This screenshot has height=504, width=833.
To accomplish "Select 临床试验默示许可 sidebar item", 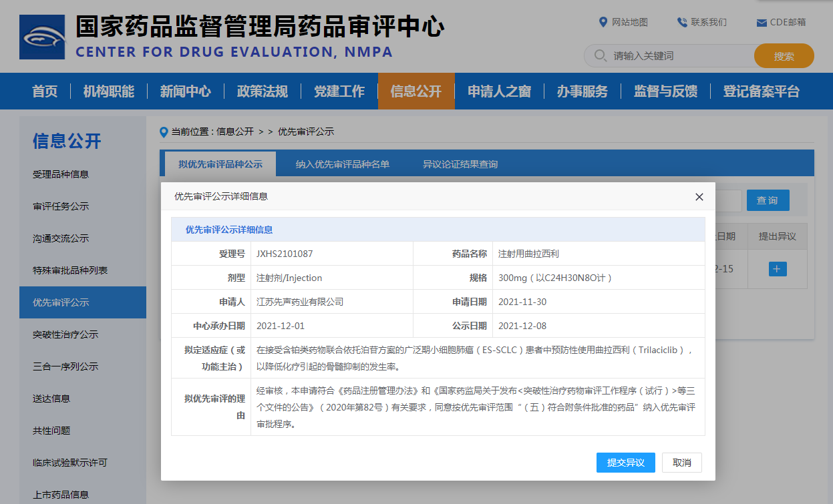I will pos(70,463).
